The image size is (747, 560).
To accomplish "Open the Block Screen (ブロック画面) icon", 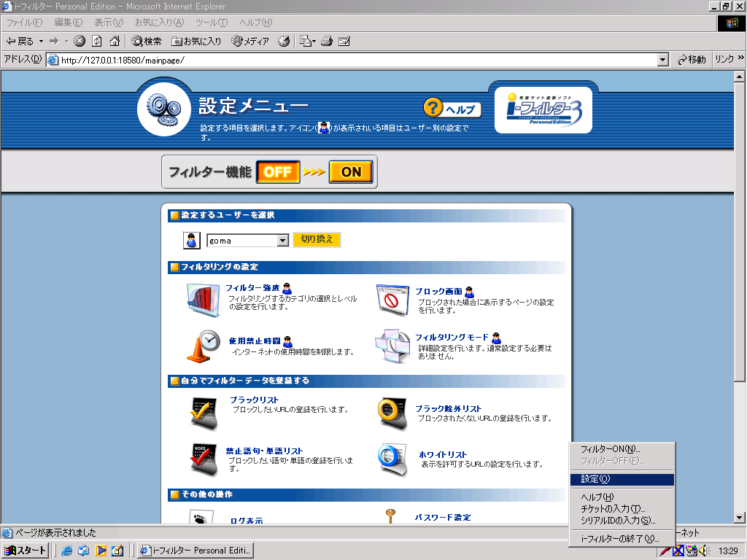I will pos(392,300).
